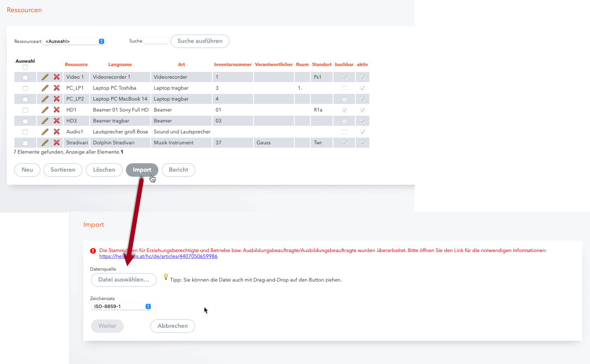Open edit pencil for HD3 beamer
Image resolution: width=590 pixels, height=364 pixels.
45,121
